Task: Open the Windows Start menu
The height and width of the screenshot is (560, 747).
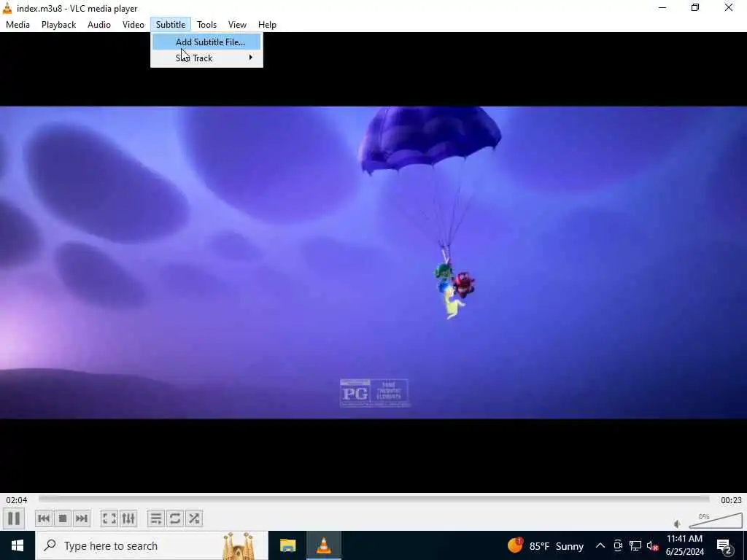Action: click(18, 545)
